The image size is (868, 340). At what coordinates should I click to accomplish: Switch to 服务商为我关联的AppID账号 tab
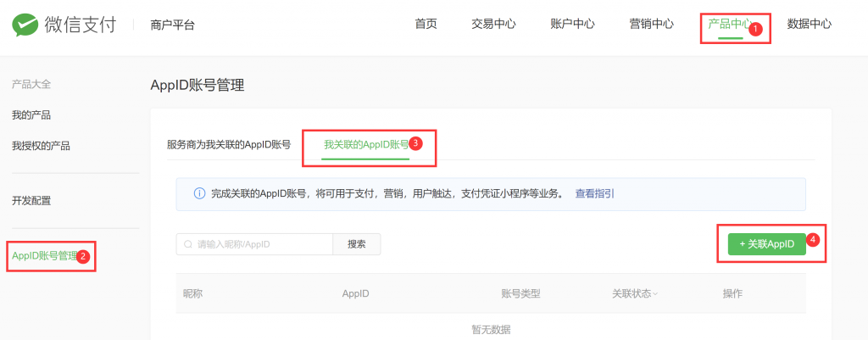pyautogui.click(x=229, y=145)
